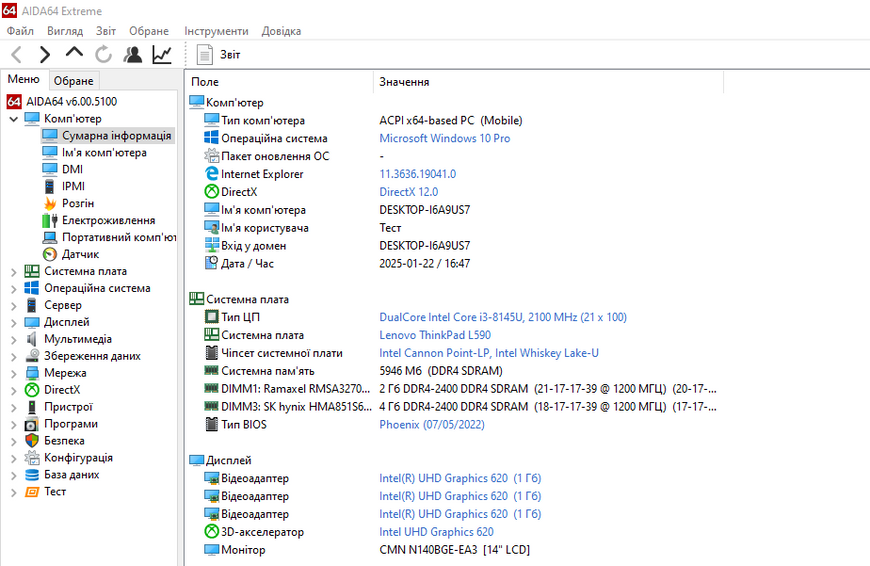Click the Тест icon in tree

[x=32, y=492]
